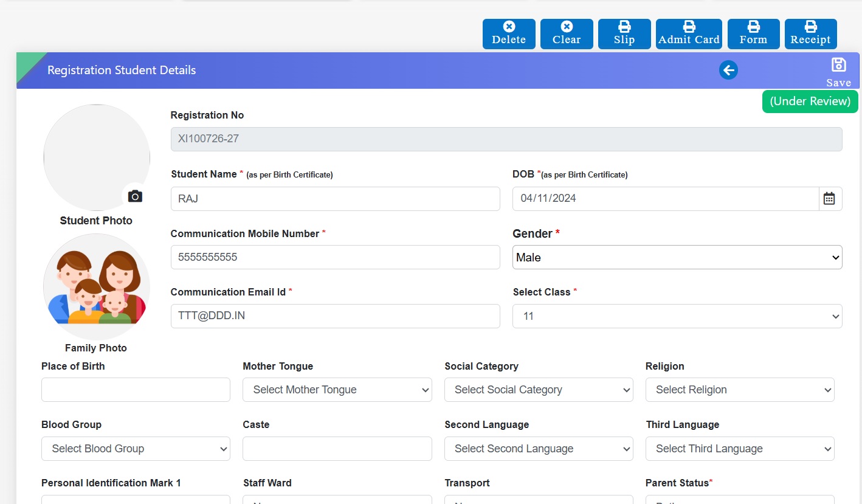This screenshot has width=862, height=504.
Task: Upload student photo via camera icon
Action: pos(135,196)
